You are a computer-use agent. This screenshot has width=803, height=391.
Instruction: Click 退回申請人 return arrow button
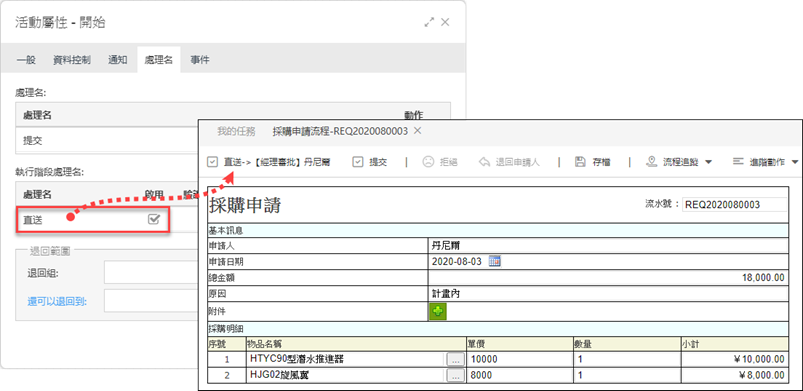click(509, 162)
